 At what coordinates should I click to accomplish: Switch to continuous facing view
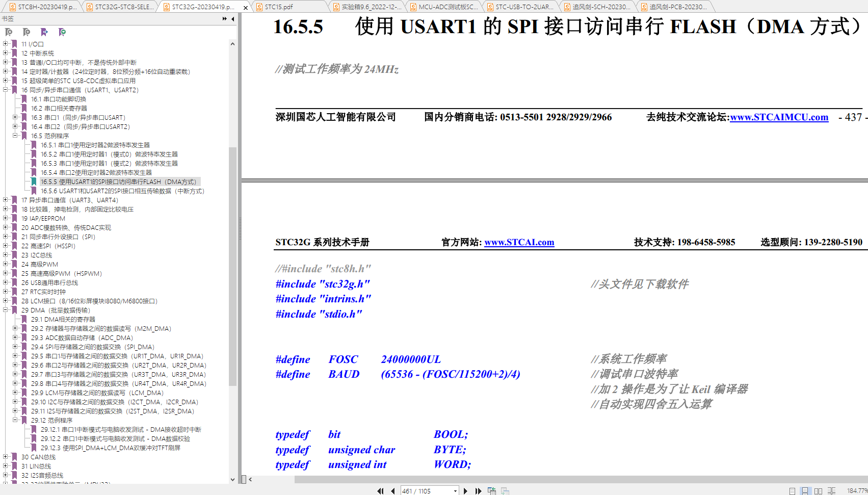tap(831, 491)
